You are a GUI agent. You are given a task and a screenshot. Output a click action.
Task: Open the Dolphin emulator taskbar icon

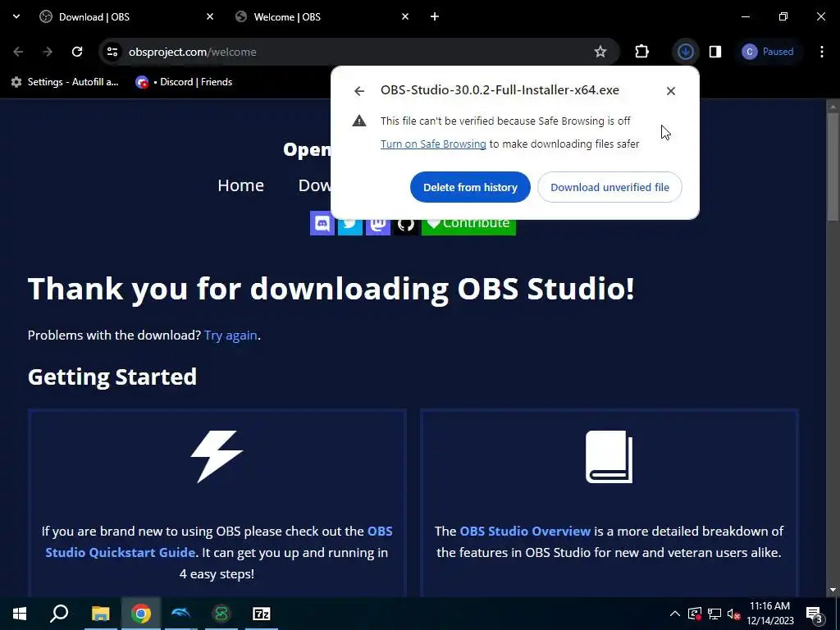(181, 614)
